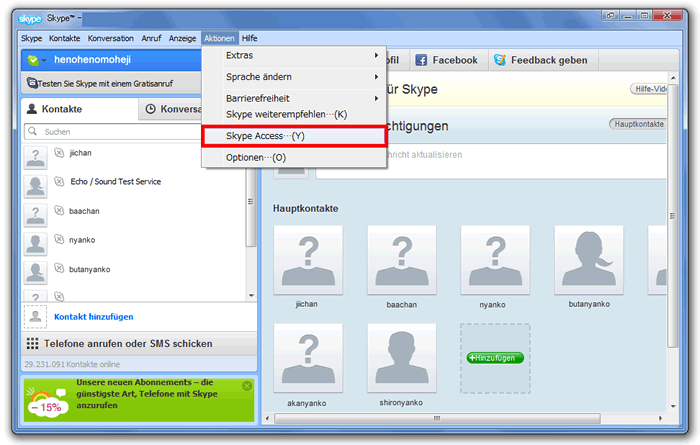This screenshot has width=700, height=445.
Task: Click the Hauptkontakte button
Action: point(638,124)
